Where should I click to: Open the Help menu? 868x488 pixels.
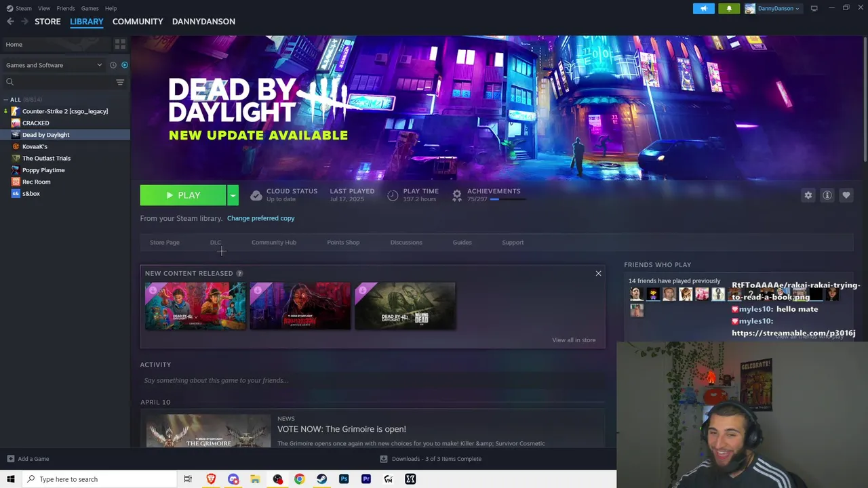pyautogui.click(x=111, y=8)
